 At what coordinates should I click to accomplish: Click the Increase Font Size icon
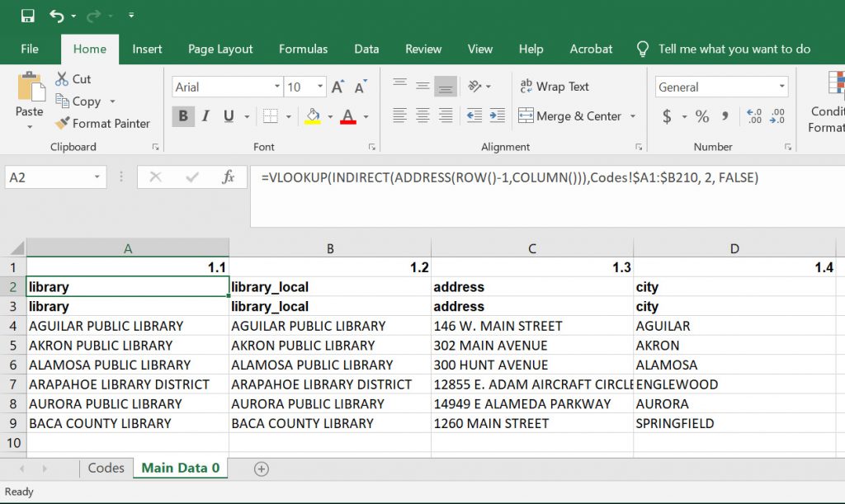pyautogui.click(x=338, y=87)
